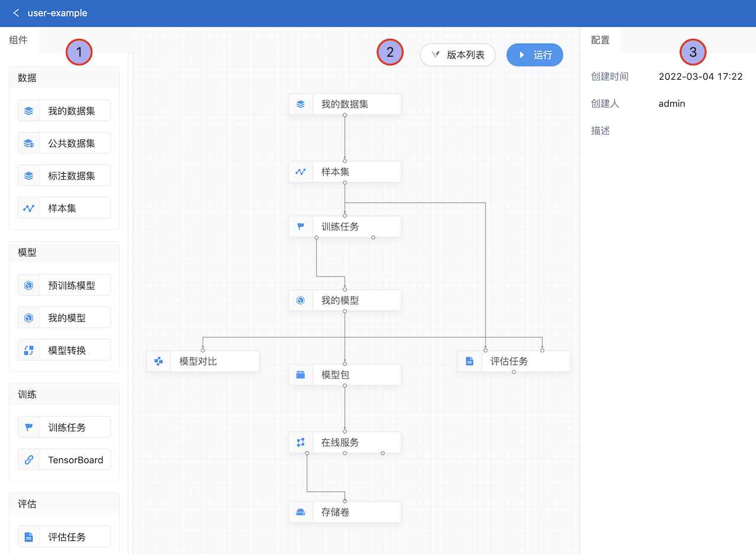Select 样本集 node label on canvas
Screen dimensions: 756x554
335,172
